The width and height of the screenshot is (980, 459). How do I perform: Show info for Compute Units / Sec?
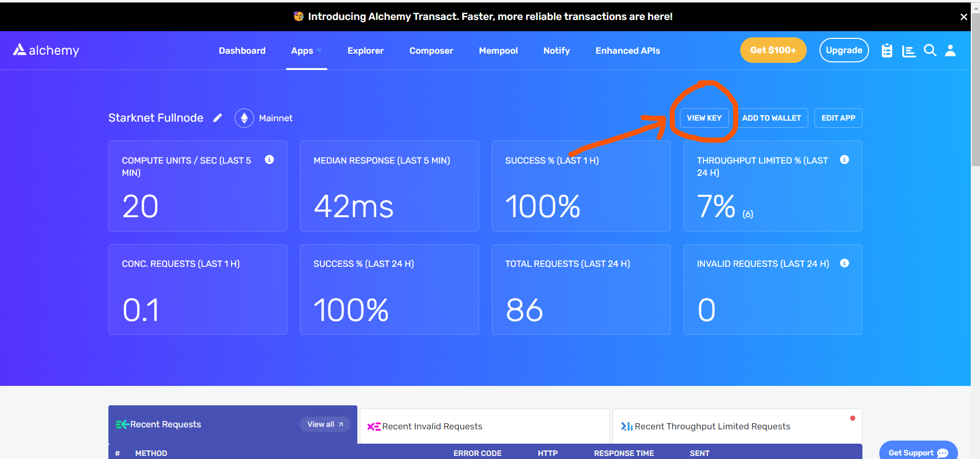click(269, 159)
